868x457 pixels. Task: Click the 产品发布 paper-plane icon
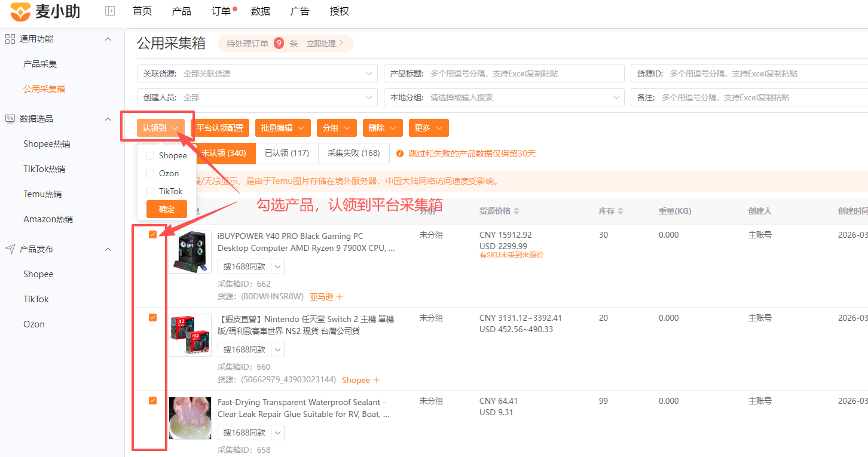tap(10, 249)
